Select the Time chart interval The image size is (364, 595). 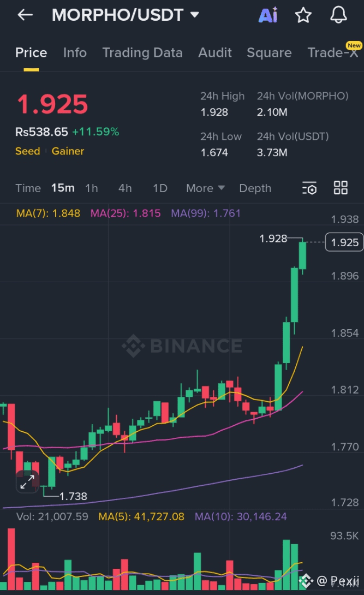click(x=28, y=188)
